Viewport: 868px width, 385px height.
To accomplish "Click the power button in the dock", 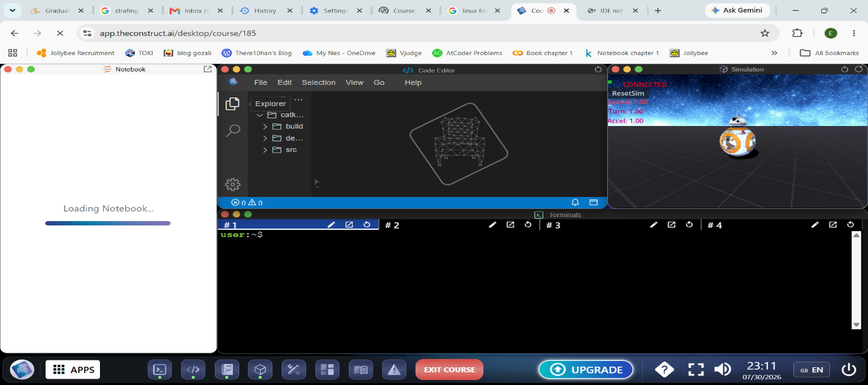I will coord(848,370).
